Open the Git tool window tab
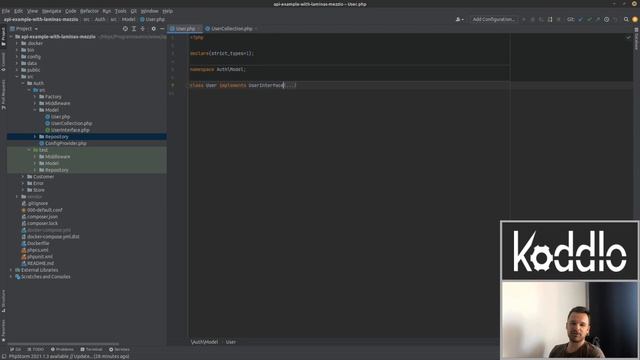Screen dimensions: 640x360 (16, 349)
